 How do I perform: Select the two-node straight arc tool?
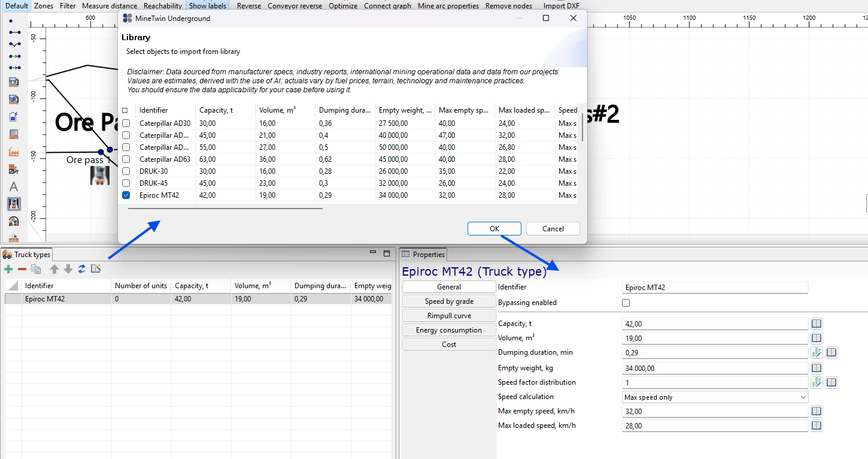[14, 32]
